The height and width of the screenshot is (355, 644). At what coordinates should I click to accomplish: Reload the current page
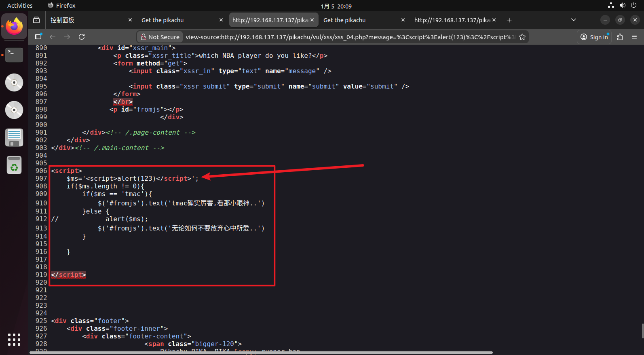[82, 37]
